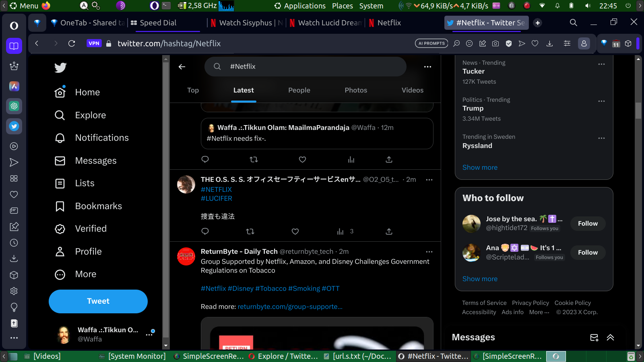This screenshot has width=644, height=362.
Task: Open the Places menu in top panel
Action: click(x=343, y=6)
